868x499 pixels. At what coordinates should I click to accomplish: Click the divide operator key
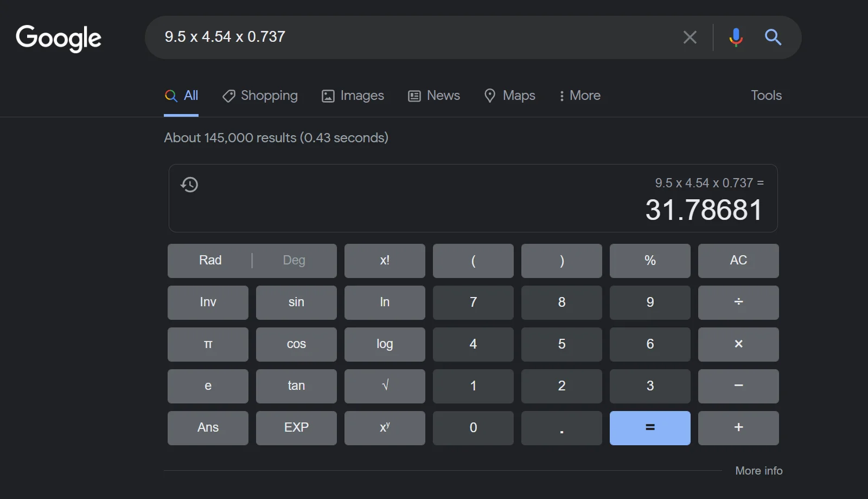coord(738,302)
